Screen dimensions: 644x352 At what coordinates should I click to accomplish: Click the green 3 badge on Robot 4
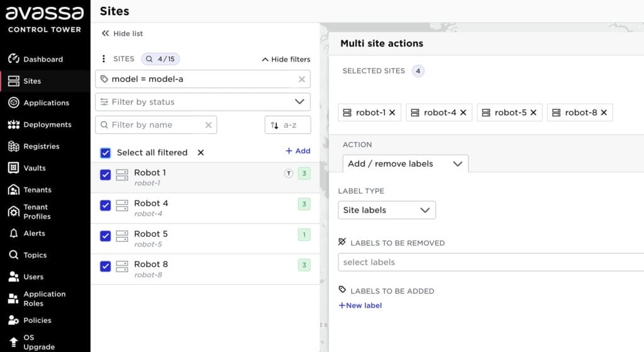[x=304, y=204]
